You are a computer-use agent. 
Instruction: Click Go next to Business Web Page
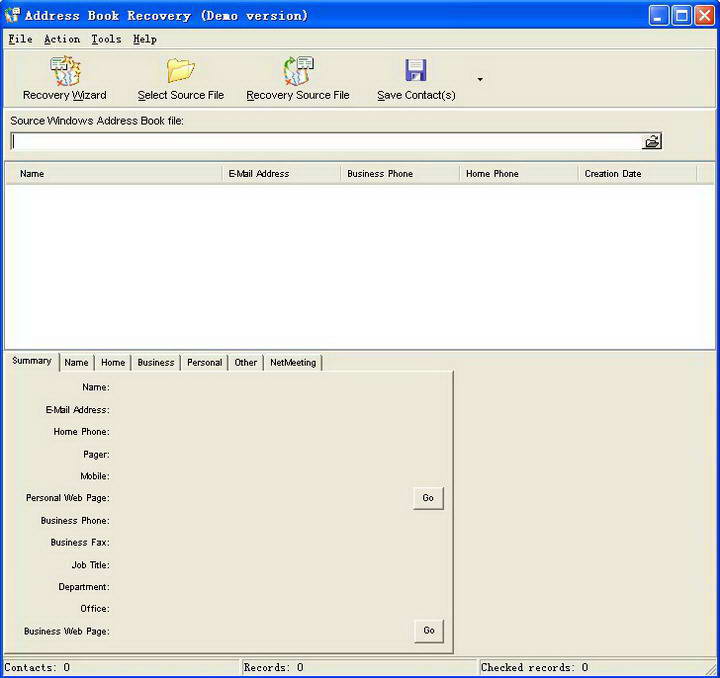click(429, 631)
